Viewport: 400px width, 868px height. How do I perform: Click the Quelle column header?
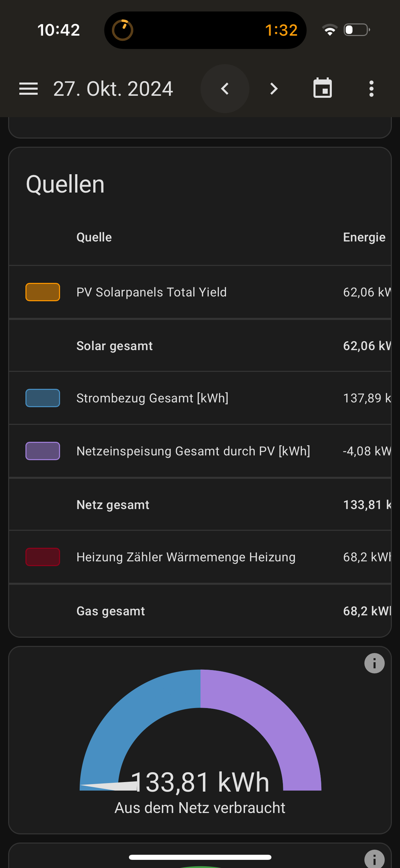click(94, 237)
